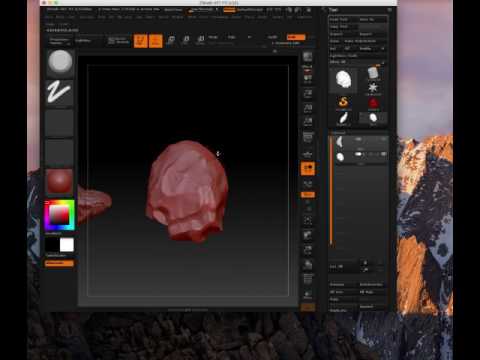This screenshot has width=480, height=360.
Task: Select the large skull tool thumbnail
Action: point(343,80)
